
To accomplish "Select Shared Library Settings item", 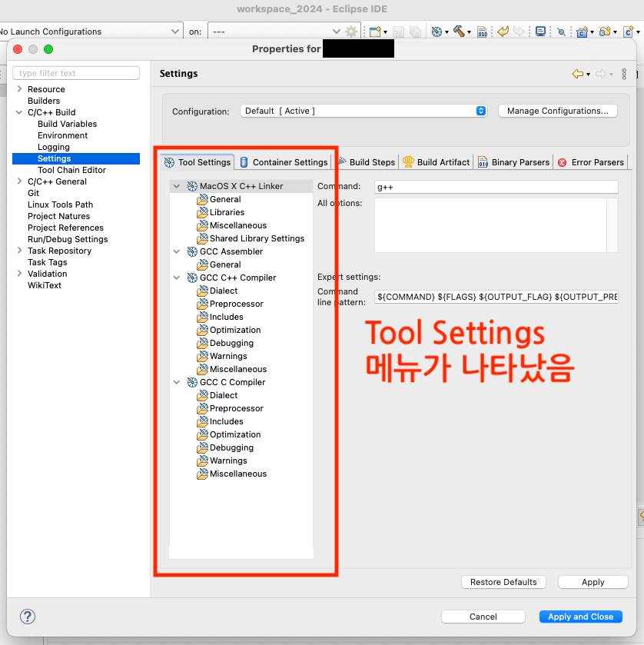I will tap(257, 238).
